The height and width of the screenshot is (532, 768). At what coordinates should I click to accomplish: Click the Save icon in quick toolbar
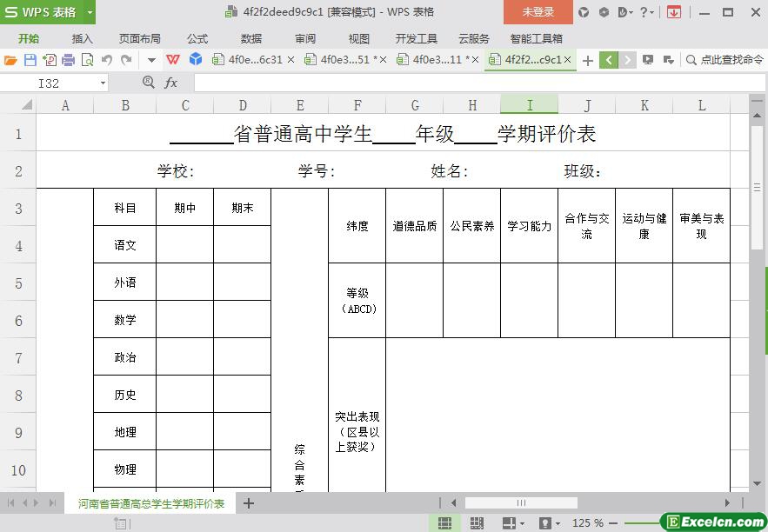tap(30, 60)
